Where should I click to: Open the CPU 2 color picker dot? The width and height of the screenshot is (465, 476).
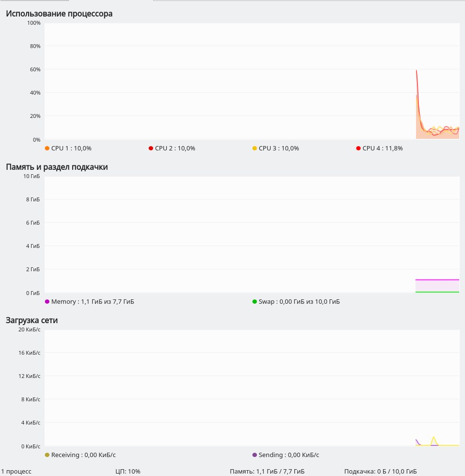151,148
